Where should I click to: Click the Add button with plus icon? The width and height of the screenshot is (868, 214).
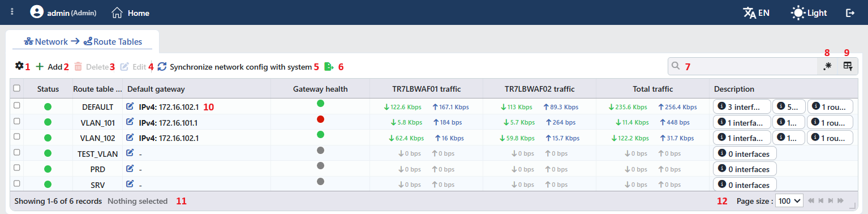(x=49, y=67)
